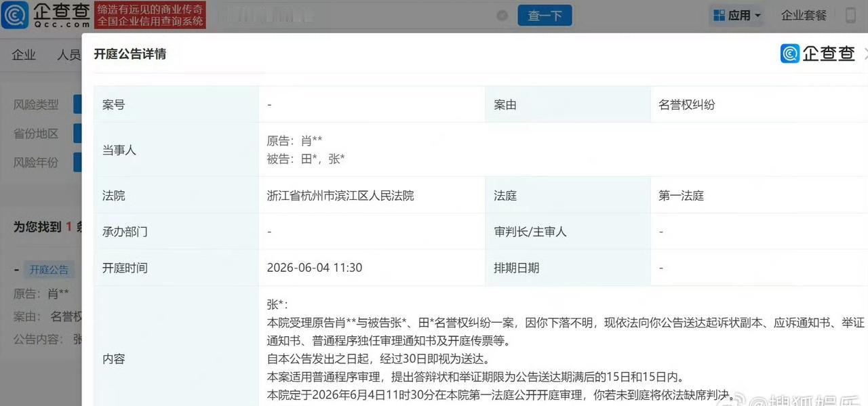Close the 开庭公告详情 panel
Image resolution: width=868 pixels, height=406 pixels.
[865, 53]
